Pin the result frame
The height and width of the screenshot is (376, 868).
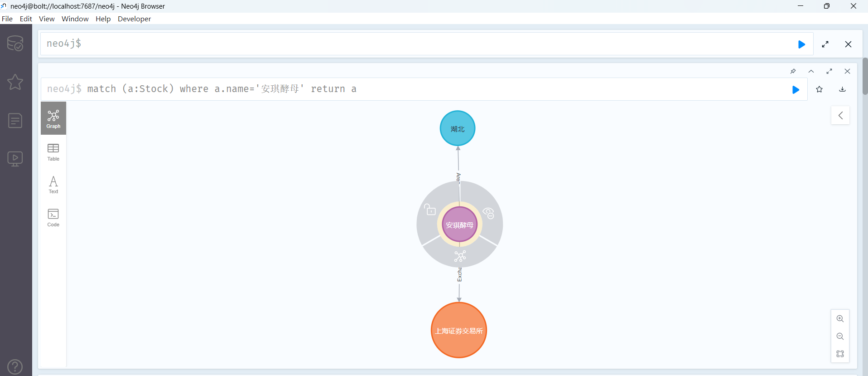[793, 71]
